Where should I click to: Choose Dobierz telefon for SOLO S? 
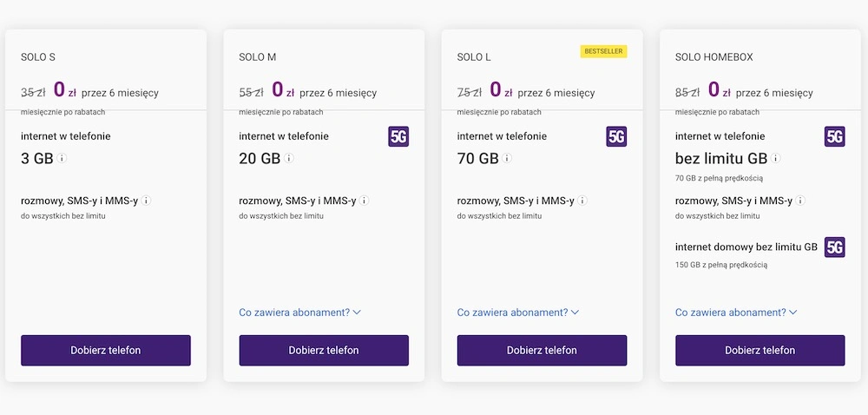106,350
